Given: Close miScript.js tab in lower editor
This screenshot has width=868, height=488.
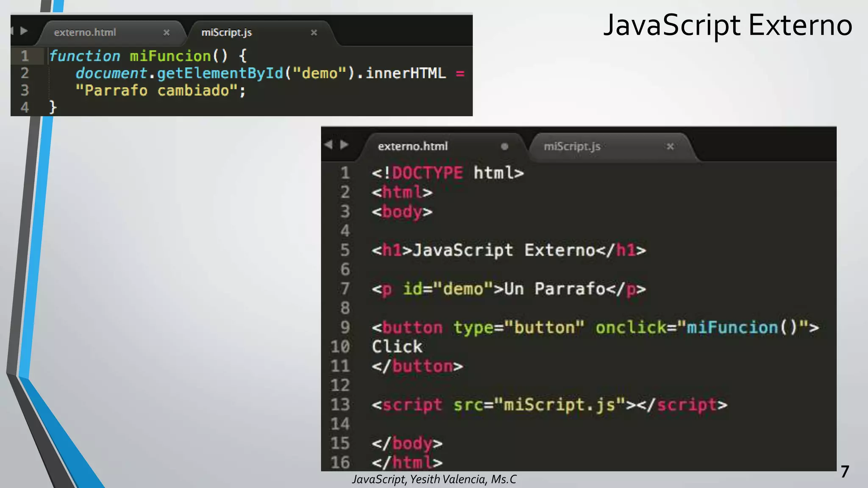Looking at the screenshot, I should 670,147.
